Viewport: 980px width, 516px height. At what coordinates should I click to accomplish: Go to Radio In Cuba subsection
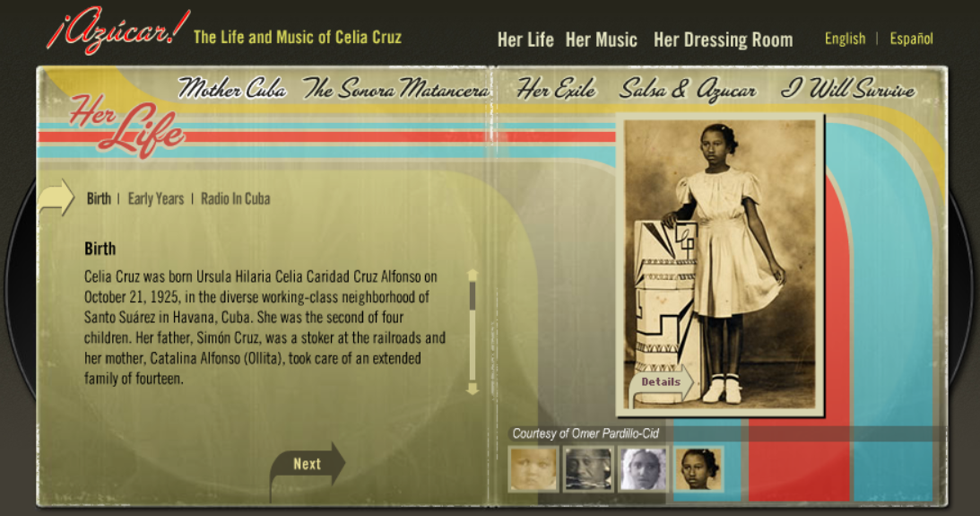pyautogui.click(x=236, y=199)
